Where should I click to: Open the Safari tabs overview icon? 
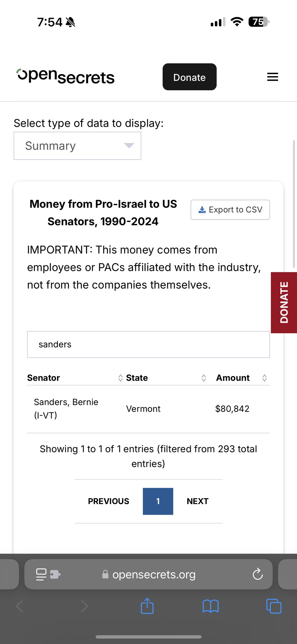coord(274,606)
